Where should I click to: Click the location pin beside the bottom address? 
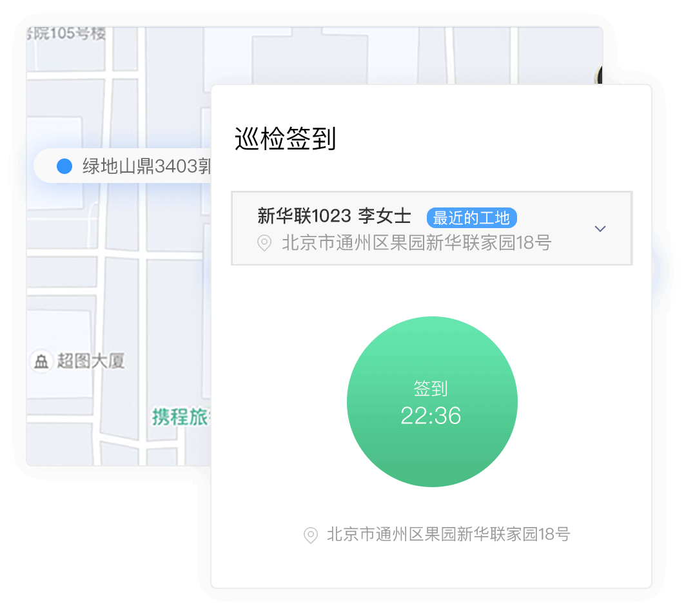coord(311,535)
